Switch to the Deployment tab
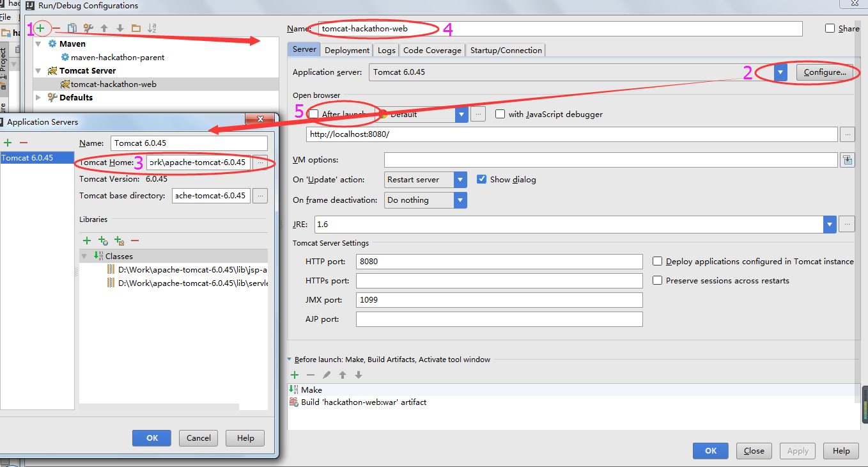Screen dimensions: 868x467 click(x=347, y=50)
